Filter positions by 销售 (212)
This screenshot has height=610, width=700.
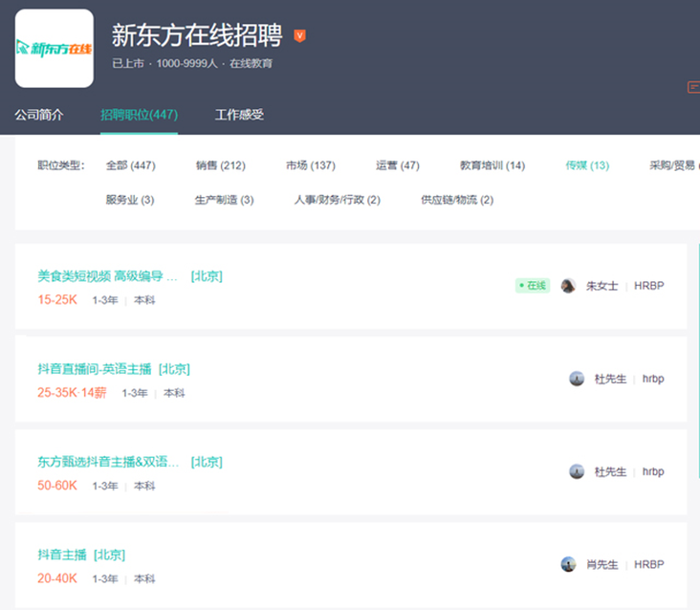click(221, 165)
